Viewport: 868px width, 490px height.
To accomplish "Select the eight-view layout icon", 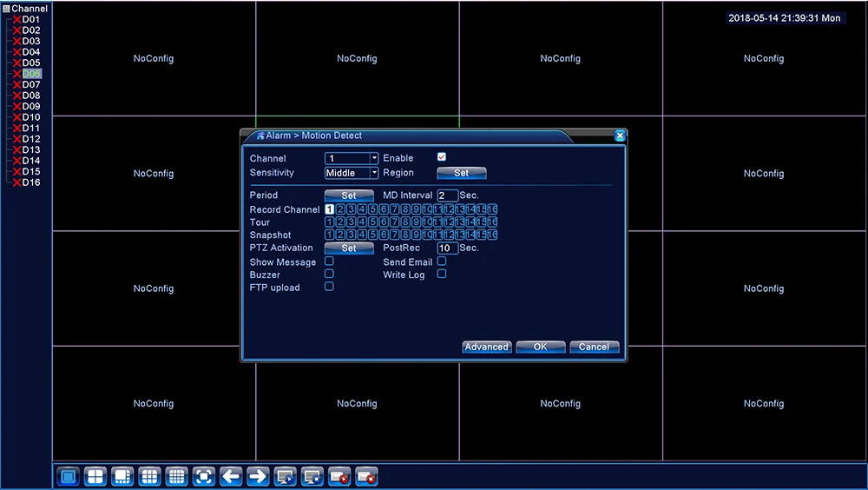I will click(x=122, y=476).
